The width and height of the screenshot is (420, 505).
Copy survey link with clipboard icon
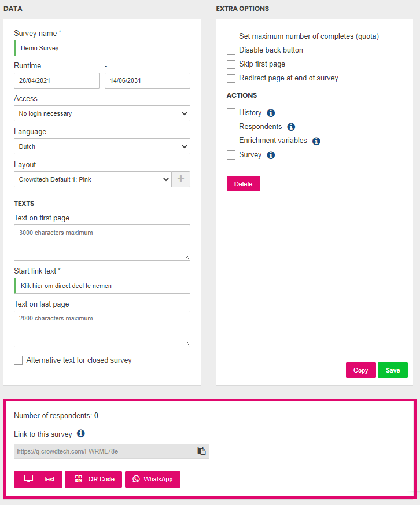click(x=202, y=451)
